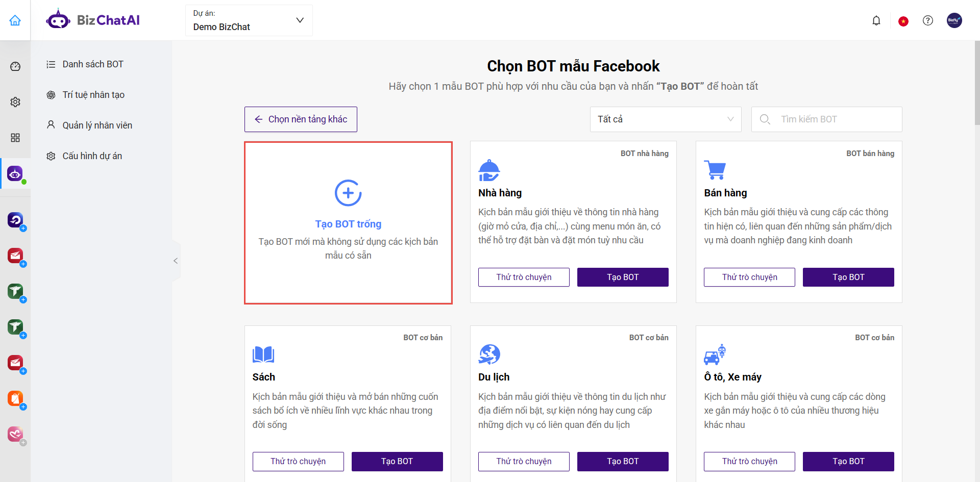Open the help question mark icon
Viewport: 980px width, 482px height.
(x=928, y=20)
